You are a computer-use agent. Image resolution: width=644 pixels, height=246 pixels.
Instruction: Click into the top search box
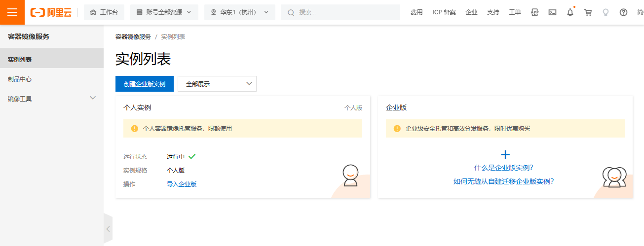[x=345, y=12]
